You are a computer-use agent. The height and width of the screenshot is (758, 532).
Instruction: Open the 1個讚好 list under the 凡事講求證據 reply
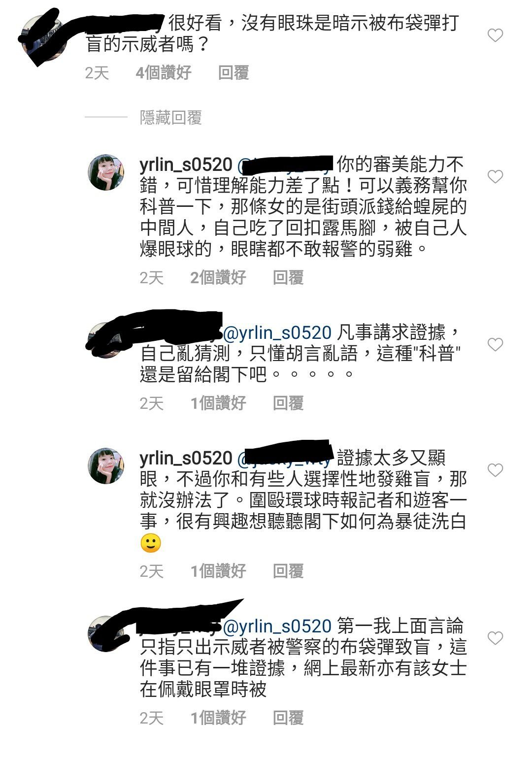coord(218,403)
